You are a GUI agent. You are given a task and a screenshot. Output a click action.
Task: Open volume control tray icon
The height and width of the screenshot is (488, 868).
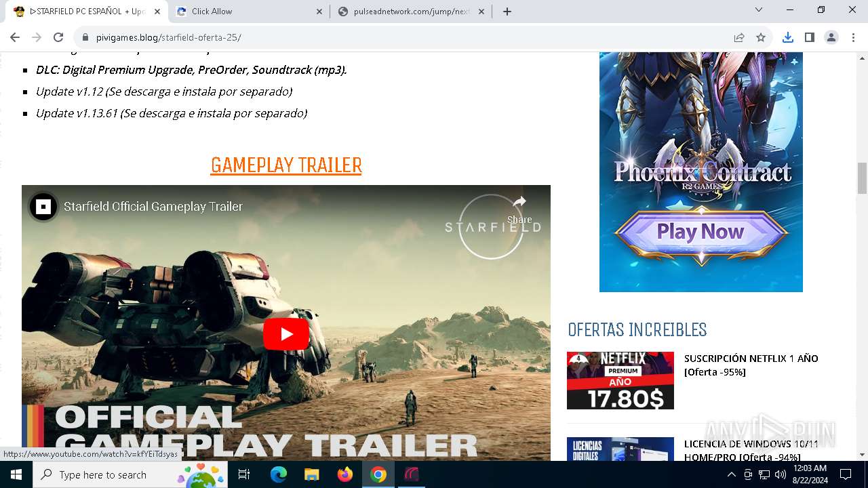[781, 474]
